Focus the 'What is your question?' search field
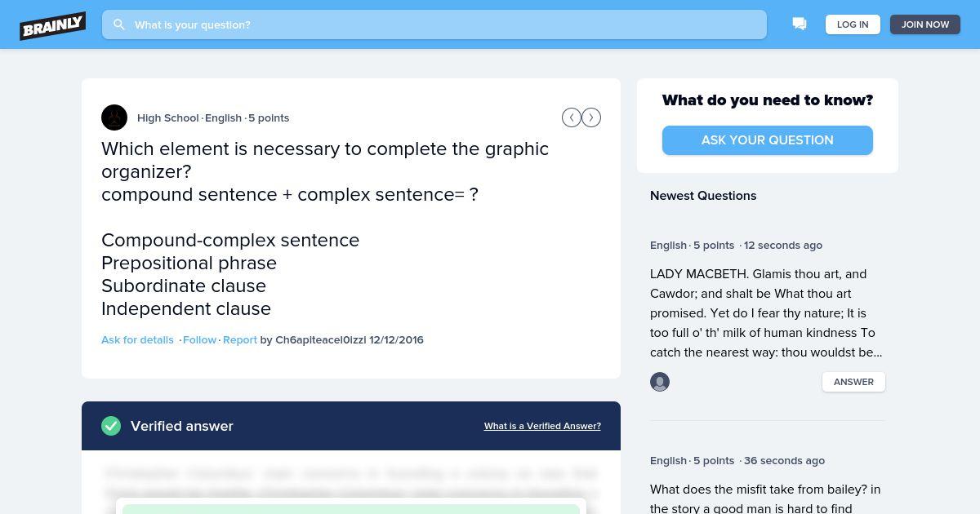The image size is (980, 514). click(434, 24)
